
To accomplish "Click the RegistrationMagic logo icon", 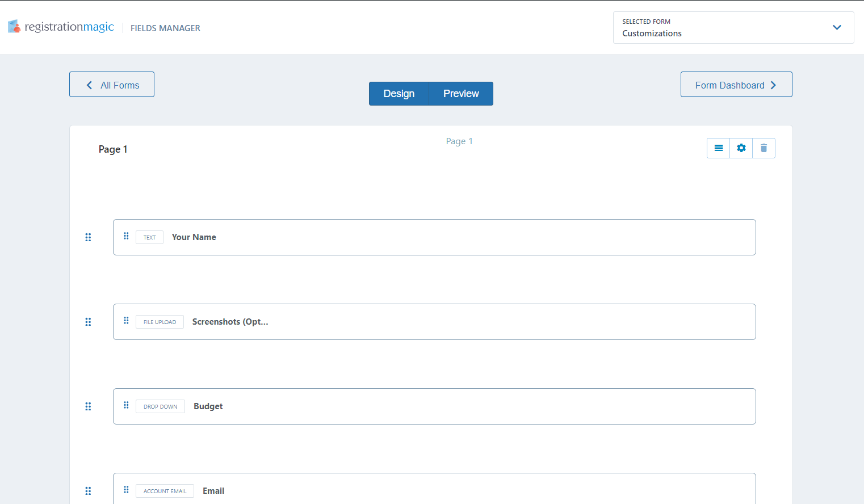I will coord(14,27).
